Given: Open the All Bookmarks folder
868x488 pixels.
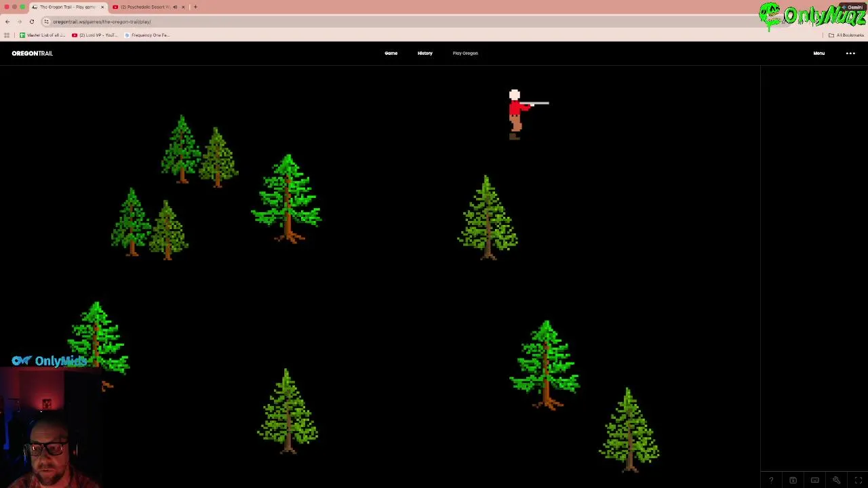Looking at the screenshot, I should click(846, 35).
